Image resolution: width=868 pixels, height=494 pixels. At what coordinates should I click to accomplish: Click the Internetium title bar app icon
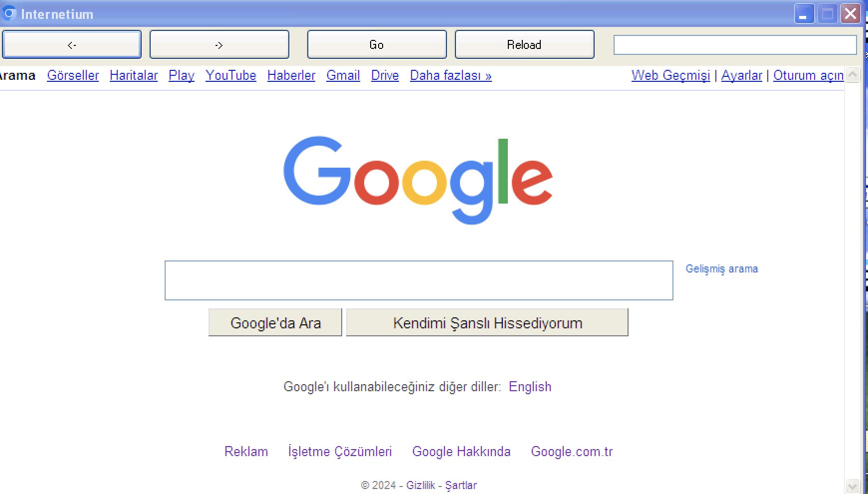click(9, 13)
